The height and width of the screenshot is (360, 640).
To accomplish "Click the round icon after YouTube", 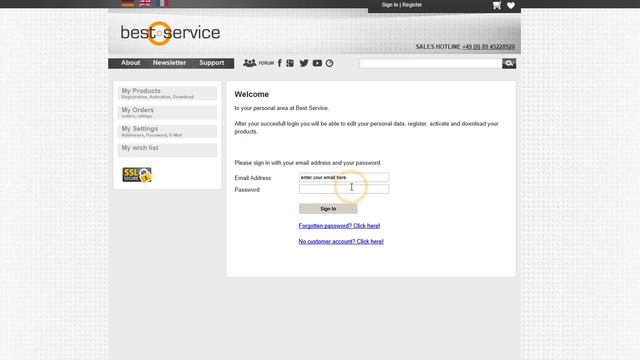I will (329, 63).
